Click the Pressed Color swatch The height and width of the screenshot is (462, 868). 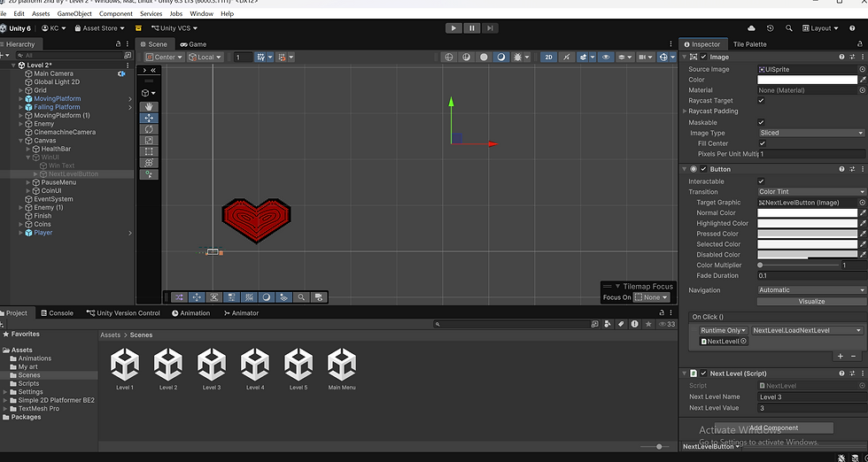point(807,234)
